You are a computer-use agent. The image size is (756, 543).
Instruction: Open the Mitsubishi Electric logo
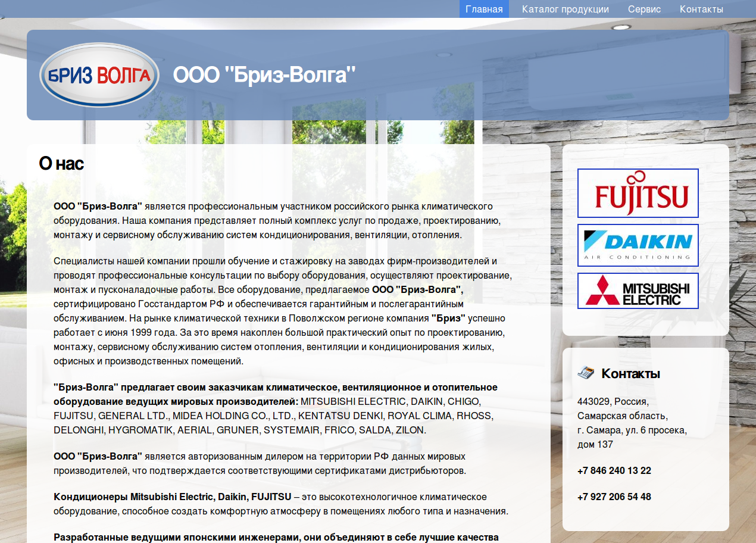pyautogui.click(x=638, y=291)
